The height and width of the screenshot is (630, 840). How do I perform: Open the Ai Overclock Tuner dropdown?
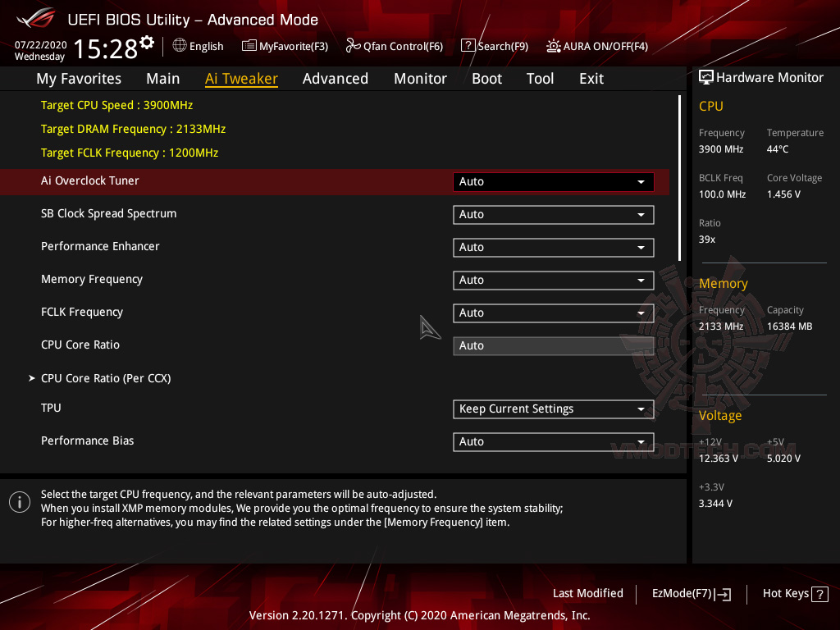553,181
